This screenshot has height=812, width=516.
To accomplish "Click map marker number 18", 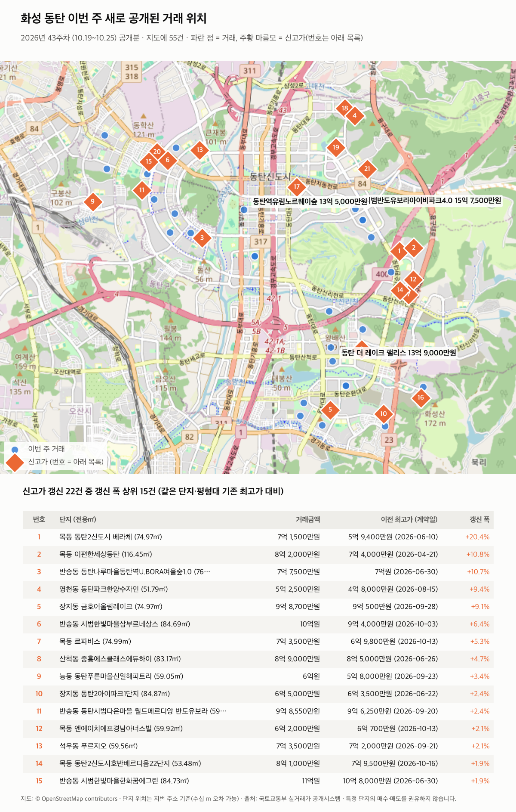I will (344, 108).
